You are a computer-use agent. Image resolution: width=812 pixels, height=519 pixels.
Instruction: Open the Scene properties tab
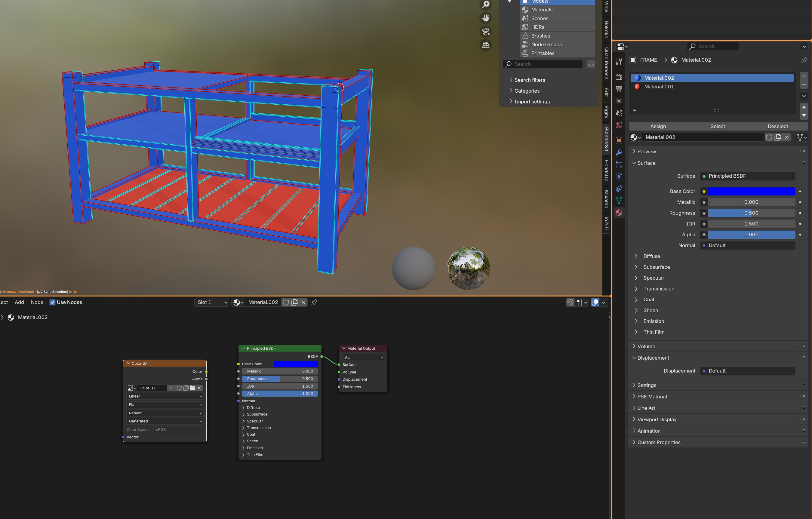pyautogui.click(x=619, y=113)
